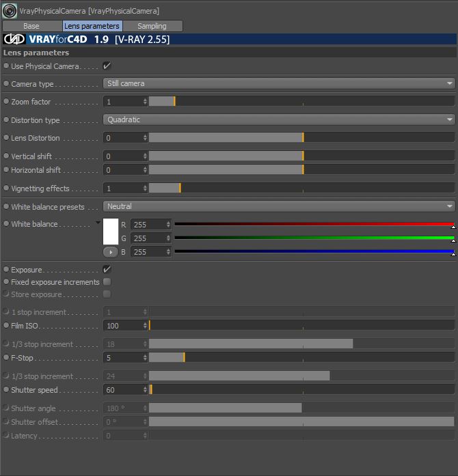The height and width of the screenshot is (476, 458).
Task: Click the Vignetting effects slider bar
Action: [x=301, y=188]
